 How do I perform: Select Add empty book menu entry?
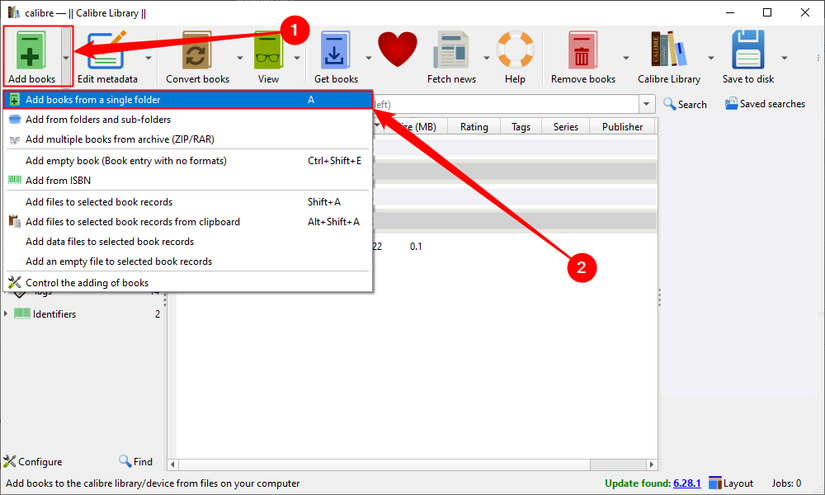coord(188,160)
